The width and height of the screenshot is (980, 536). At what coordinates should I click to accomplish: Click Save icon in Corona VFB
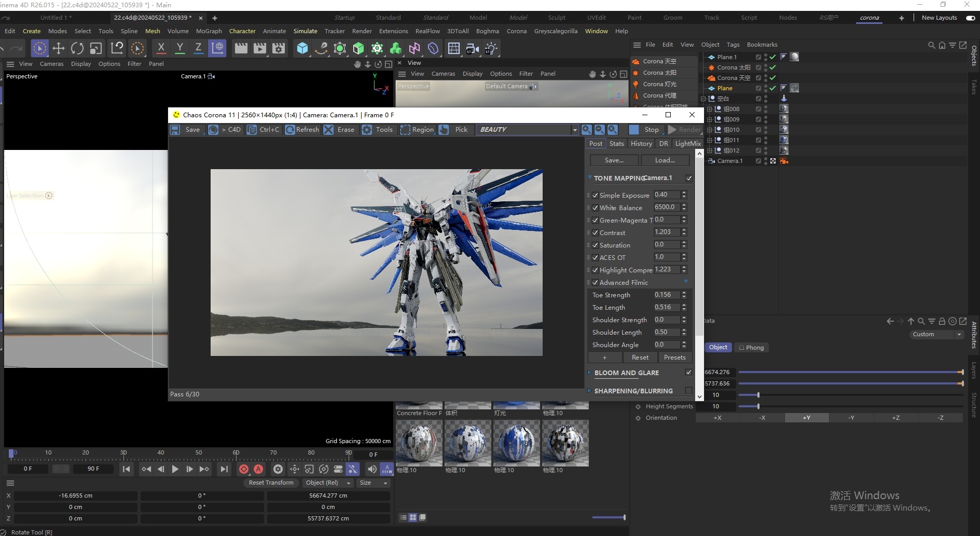pyautogui.click(x=175, y=130)
